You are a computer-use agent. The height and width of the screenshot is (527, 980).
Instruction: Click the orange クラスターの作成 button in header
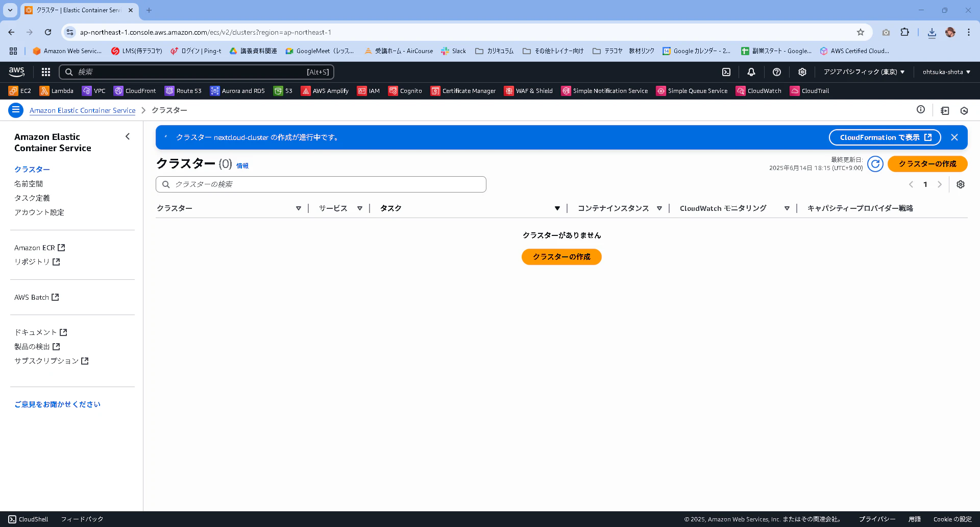coord(927,164)
